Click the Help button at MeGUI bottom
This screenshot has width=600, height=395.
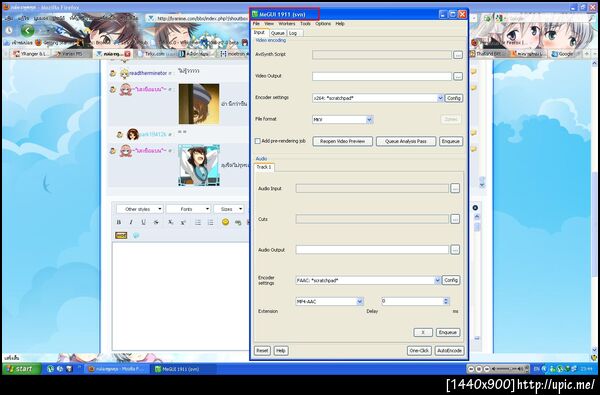pyautogui.click(x=281, y=351)
